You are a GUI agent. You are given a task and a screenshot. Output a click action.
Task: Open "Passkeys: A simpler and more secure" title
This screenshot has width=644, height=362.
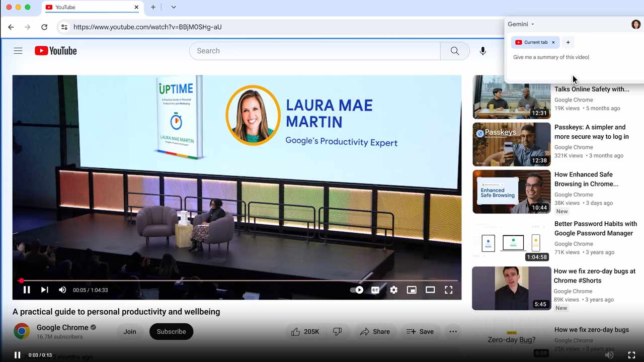tap(592, 132)
